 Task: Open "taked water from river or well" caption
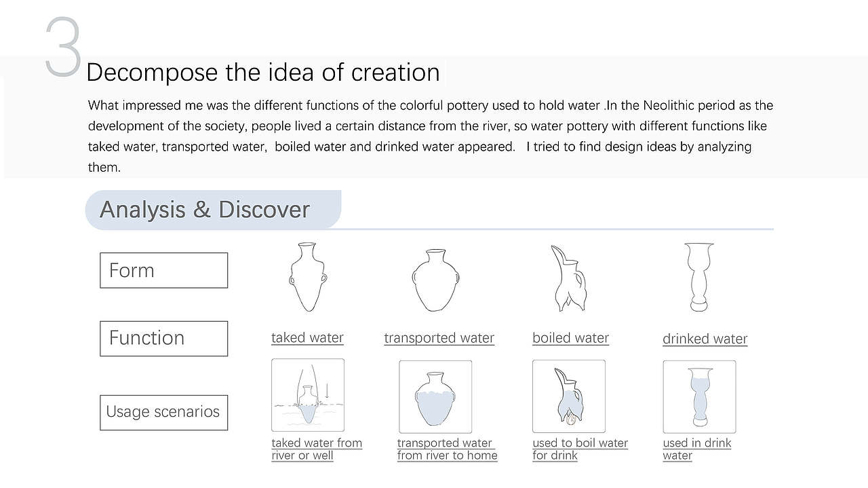pos(317,449)
